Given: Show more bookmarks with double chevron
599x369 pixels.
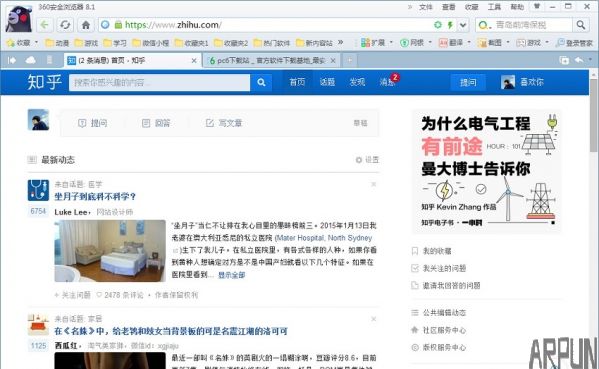Looking at the screenshot, I should [340, 42].
